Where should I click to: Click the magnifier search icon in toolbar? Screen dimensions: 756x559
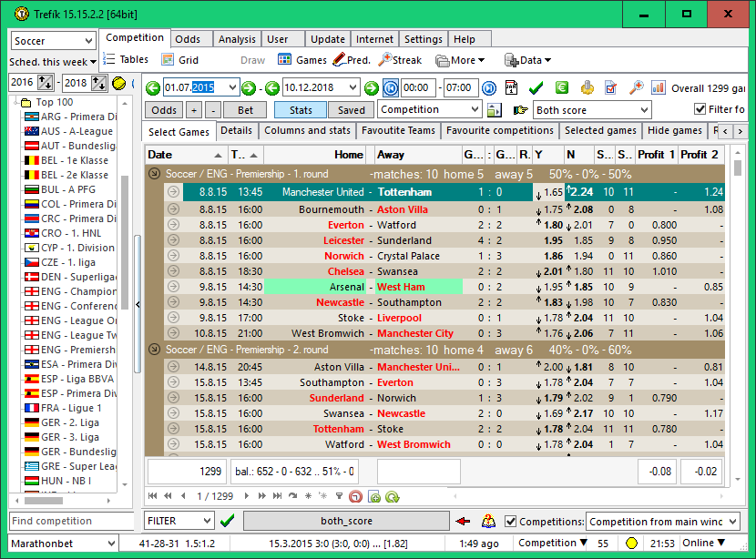click(x=636, y=87)
